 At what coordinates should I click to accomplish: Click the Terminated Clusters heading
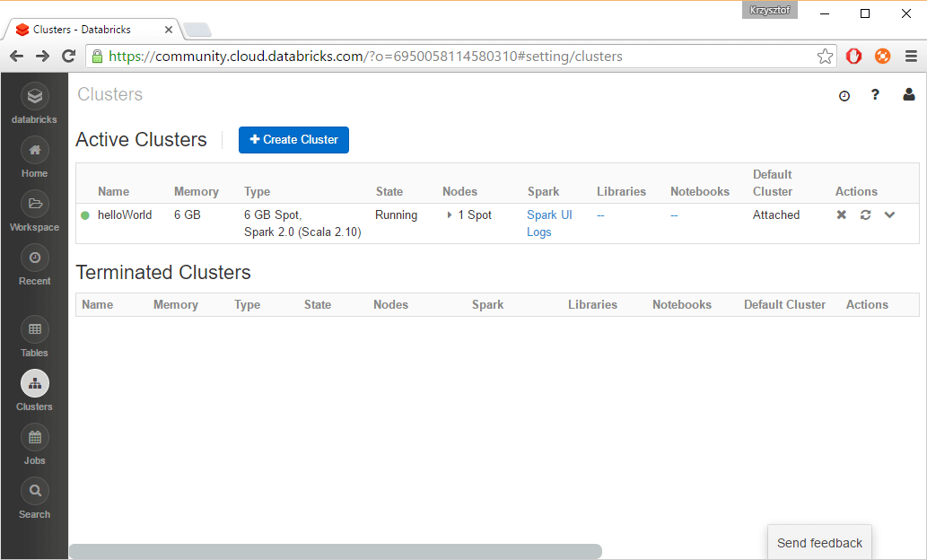[163, 272]
